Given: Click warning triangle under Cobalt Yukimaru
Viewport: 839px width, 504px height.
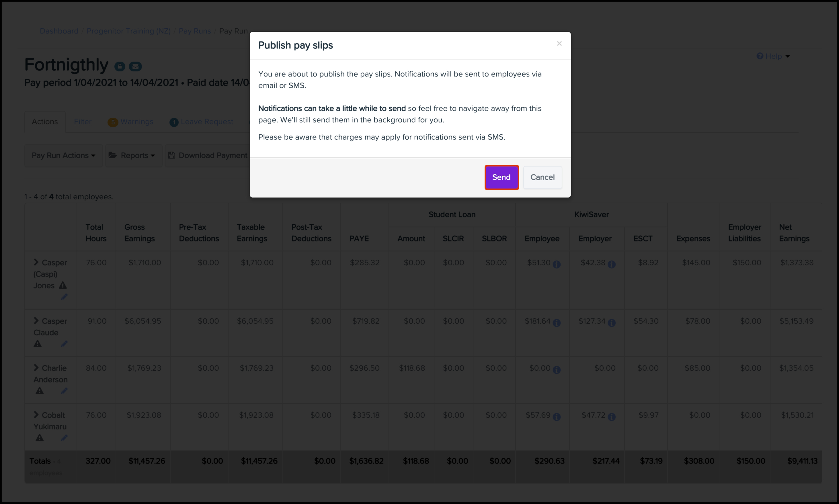Looking at the screenshot, I should (x=40, y=438).
